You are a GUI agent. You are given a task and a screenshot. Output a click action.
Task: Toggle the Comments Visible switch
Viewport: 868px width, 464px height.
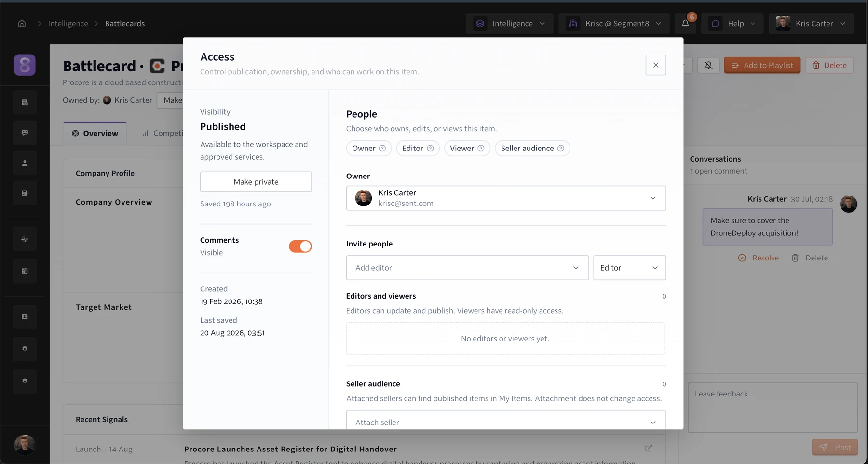pos(300,246)
